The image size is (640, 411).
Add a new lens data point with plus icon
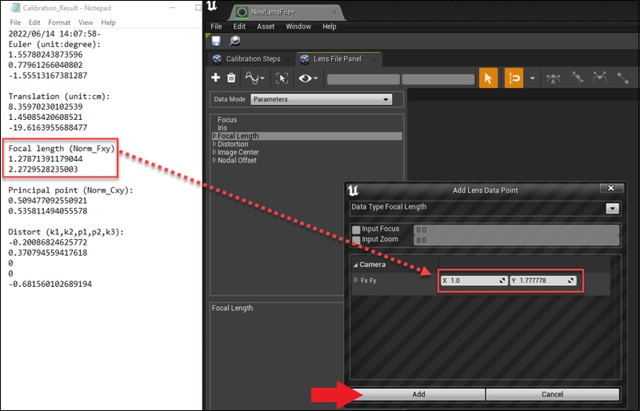tap(216, 78)
